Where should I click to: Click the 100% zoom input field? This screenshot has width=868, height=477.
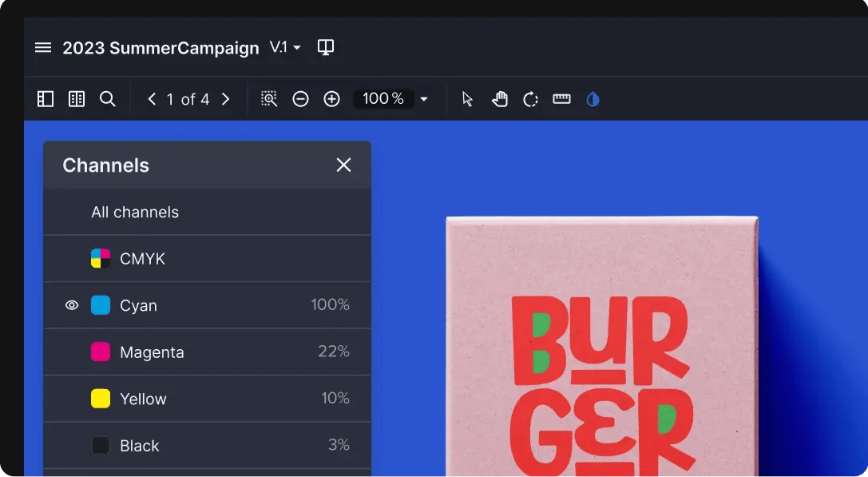pos(383,99)
